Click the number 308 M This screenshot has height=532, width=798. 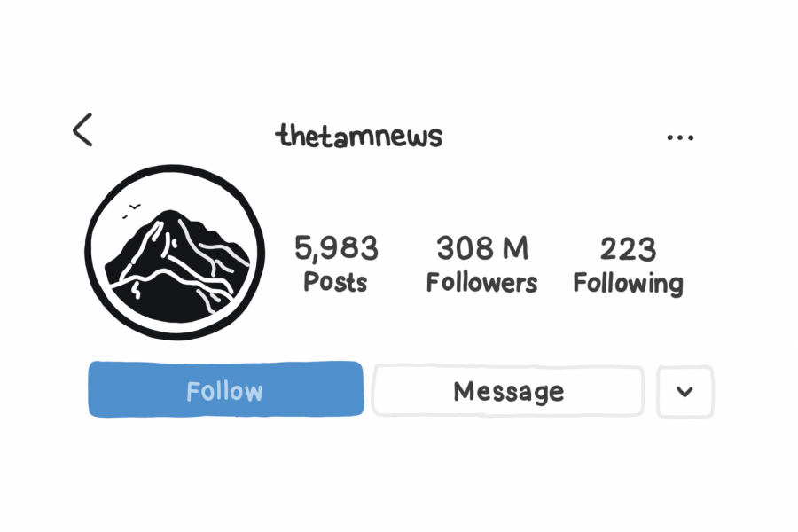[x=482, y=248]
